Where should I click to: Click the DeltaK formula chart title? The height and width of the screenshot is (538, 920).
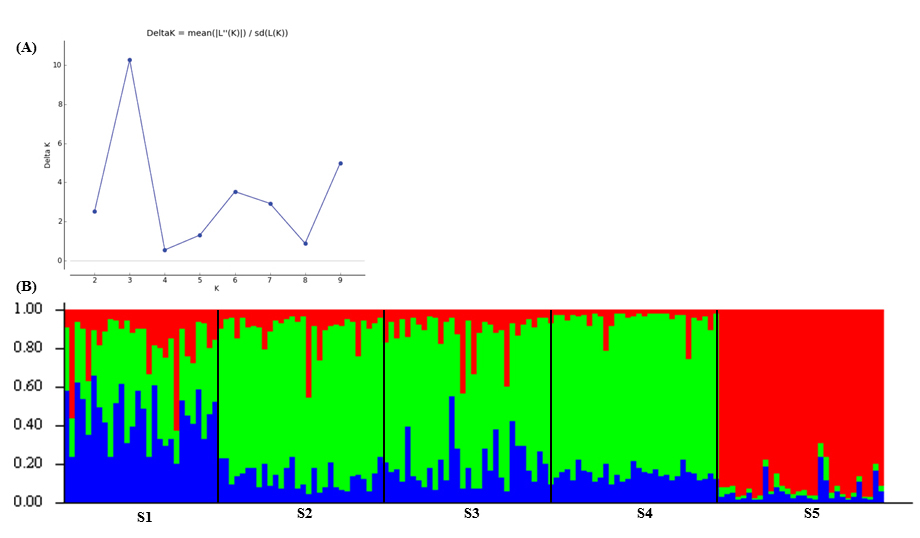point(217,33)
